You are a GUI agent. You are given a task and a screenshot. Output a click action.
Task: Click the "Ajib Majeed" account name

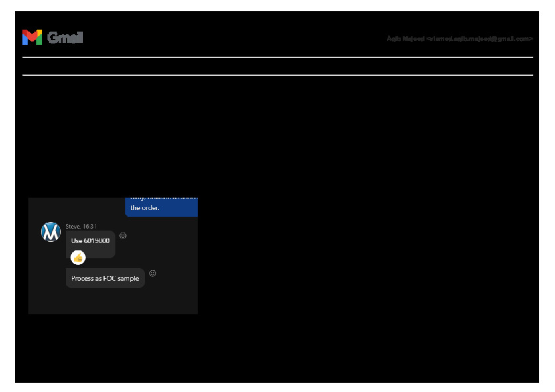(405, 39)
